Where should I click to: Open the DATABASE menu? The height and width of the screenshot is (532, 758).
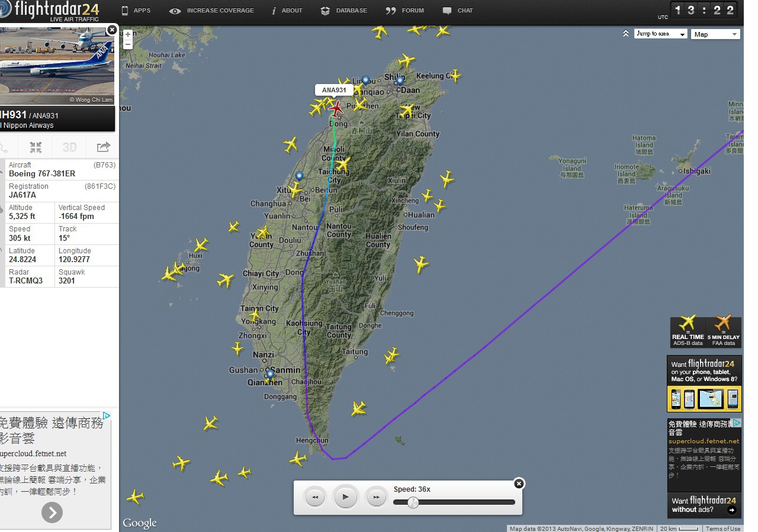coord(343,11)
